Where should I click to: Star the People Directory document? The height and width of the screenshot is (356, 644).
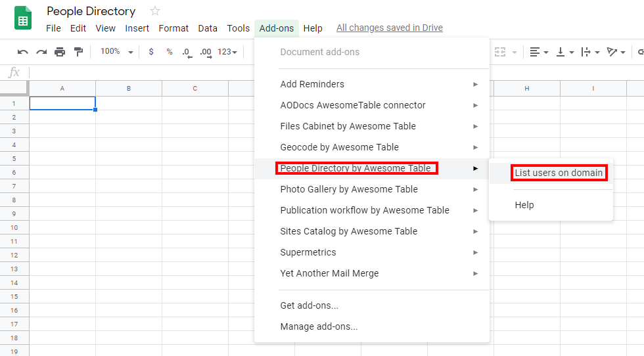click(x=155, y=11)
